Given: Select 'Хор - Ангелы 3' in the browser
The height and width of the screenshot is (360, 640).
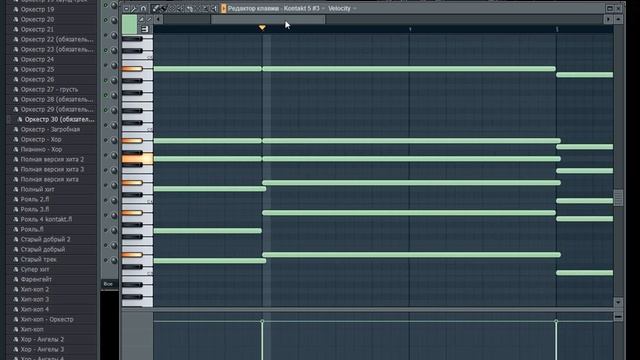Looking at the screenshot, I should click(42, 349).
